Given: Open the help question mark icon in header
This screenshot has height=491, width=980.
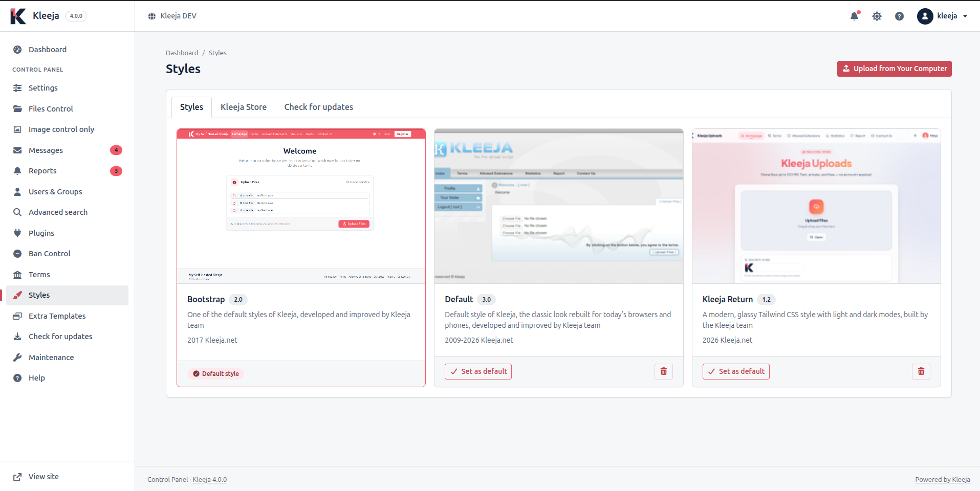Looking at the screenshot, I should (x=899, y=16).
